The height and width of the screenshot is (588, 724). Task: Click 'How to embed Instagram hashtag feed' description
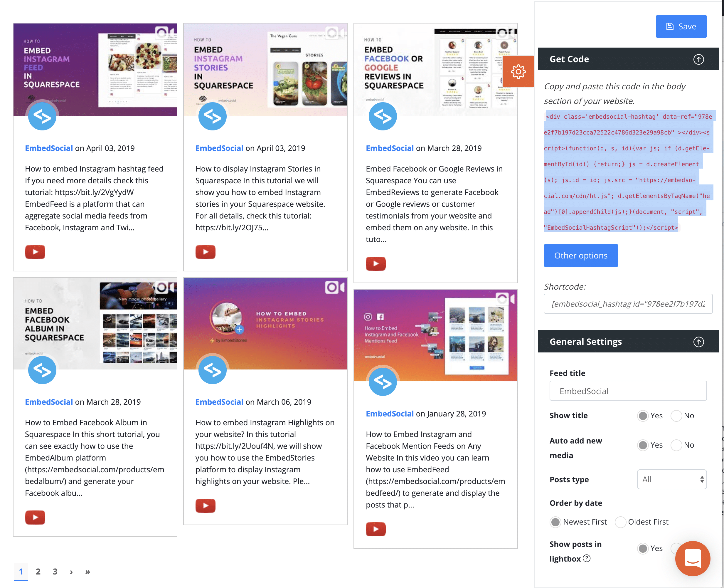pyautogui.click(x=94, y=198)
